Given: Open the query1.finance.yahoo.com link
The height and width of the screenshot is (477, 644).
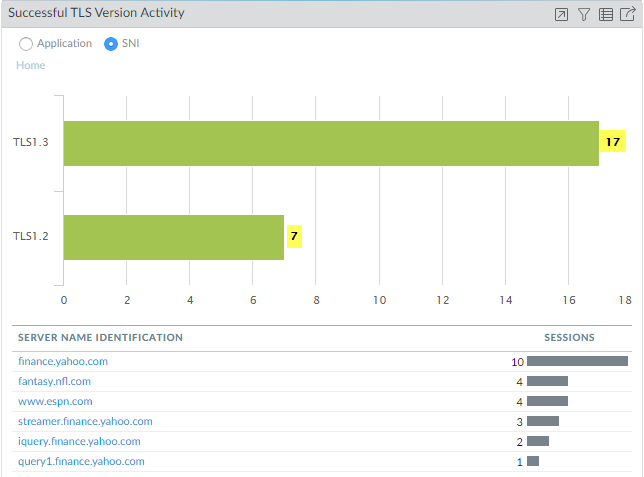Looking at the screenshot, I should [x=81, y=461].
